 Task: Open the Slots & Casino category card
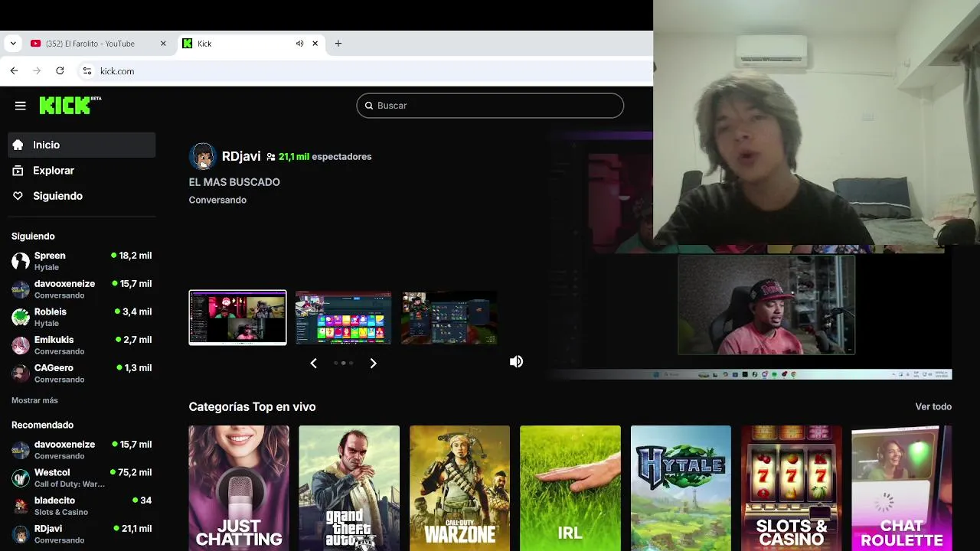[x=791, y=488]
